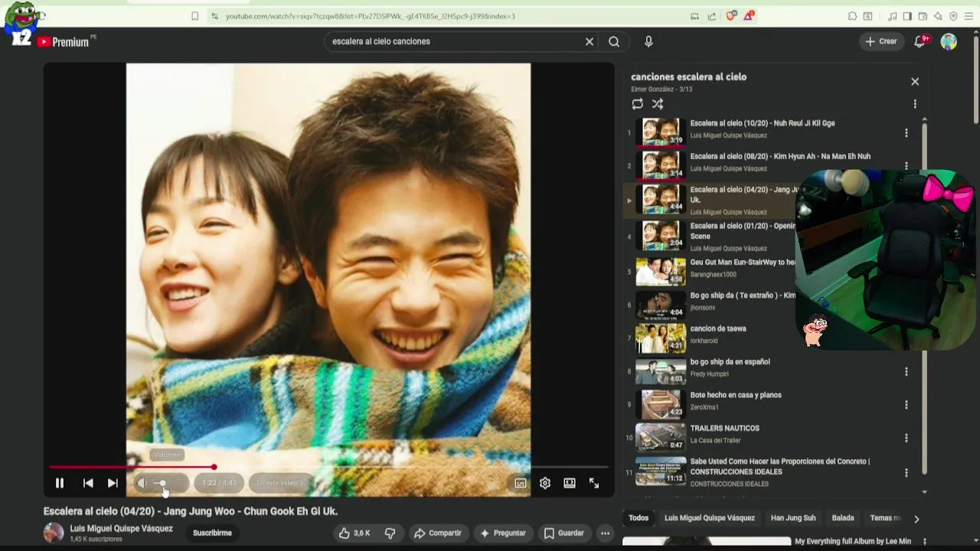This screenshot has height=551, width=980.
Task: Open playlist options menu
Action: click(915, 104)
